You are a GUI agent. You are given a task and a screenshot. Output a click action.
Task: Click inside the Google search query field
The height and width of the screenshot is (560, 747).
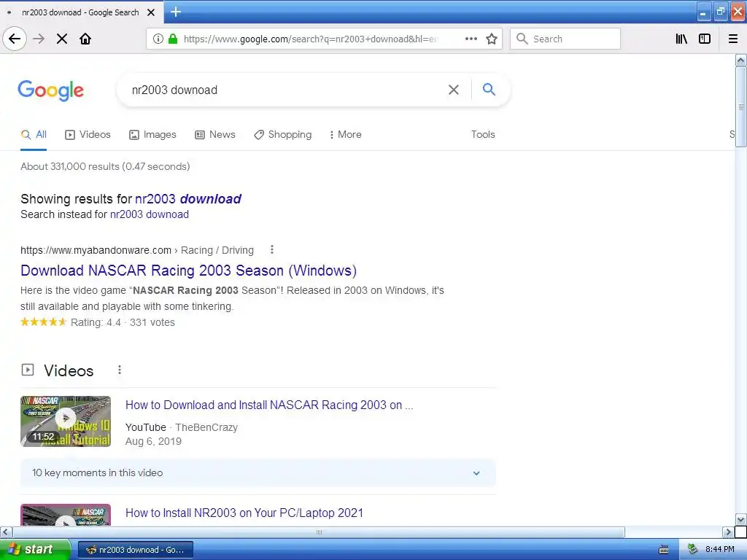pyautogui.click(x=286, y=90)
